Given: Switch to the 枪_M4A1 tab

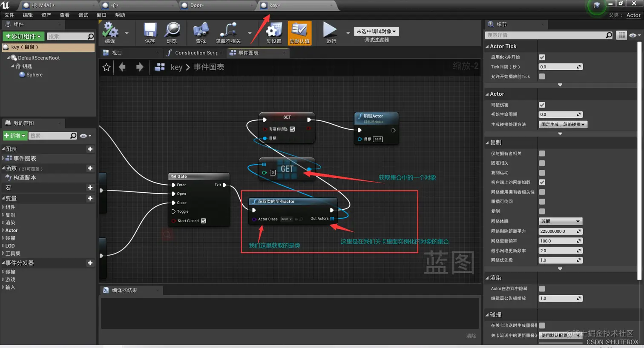Looking at the screenshot, I should 59,5.
